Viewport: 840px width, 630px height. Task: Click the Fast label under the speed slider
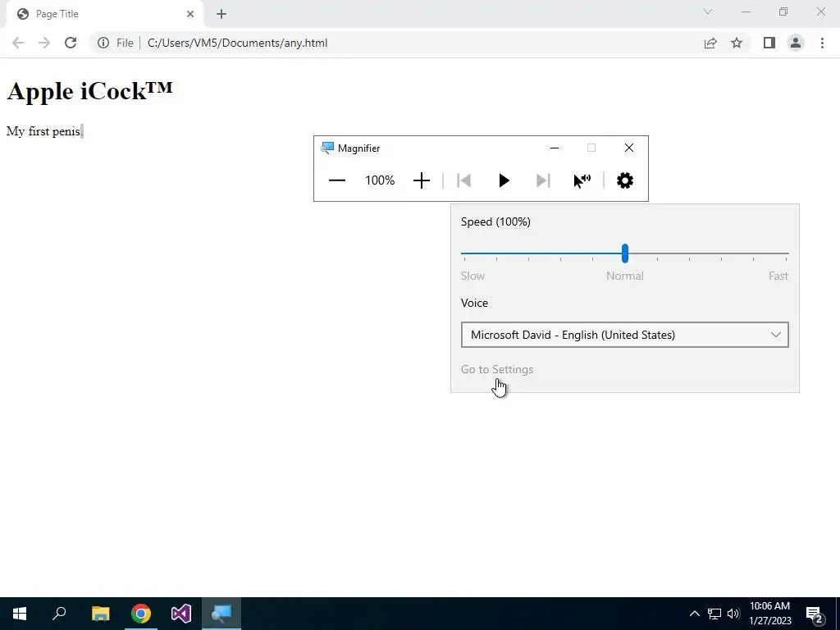[778, 276]
